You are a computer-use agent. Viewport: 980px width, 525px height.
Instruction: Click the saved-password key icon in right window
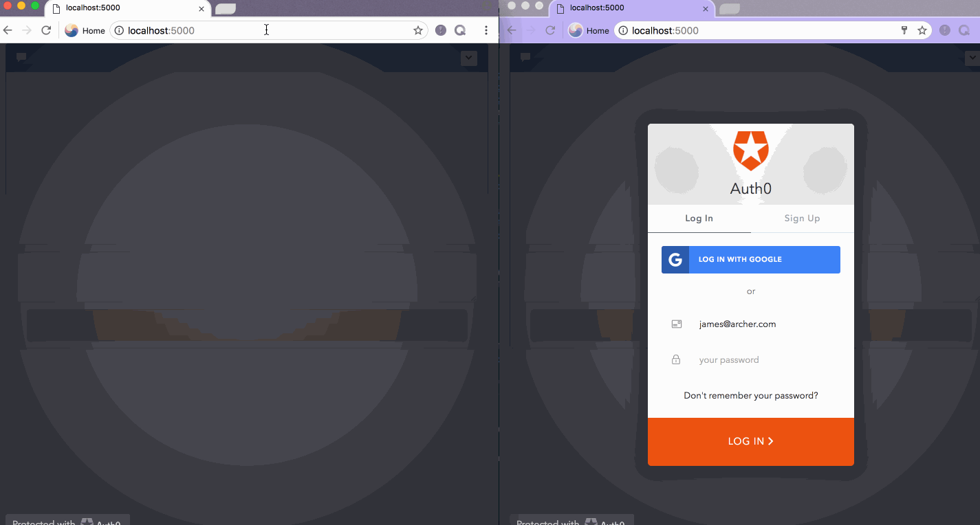tap(905, 30)
